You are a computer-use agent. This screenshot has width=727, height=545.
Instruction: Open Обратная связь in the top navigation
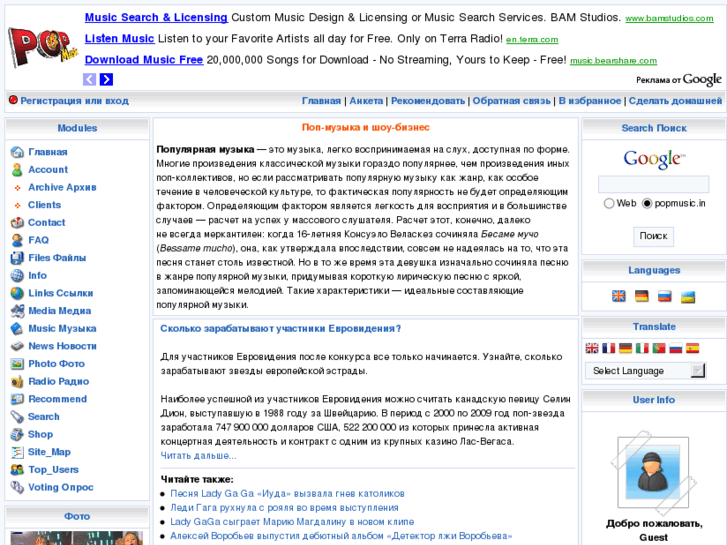tap(511, 101)
